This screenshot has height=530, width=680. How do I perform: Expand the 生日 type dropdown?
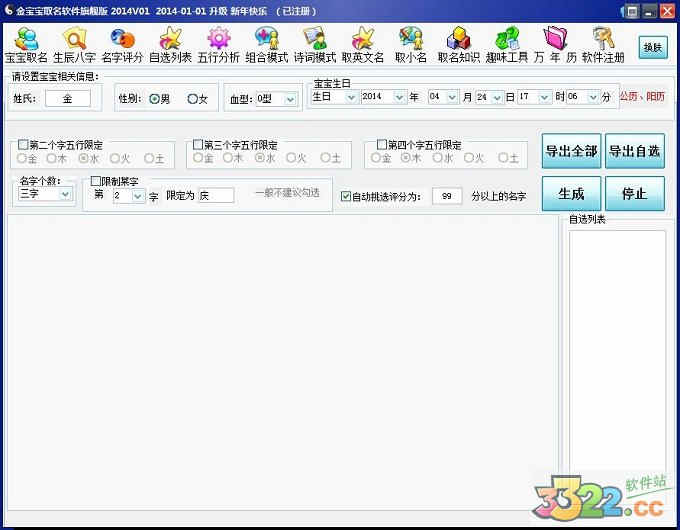(351, 97)
